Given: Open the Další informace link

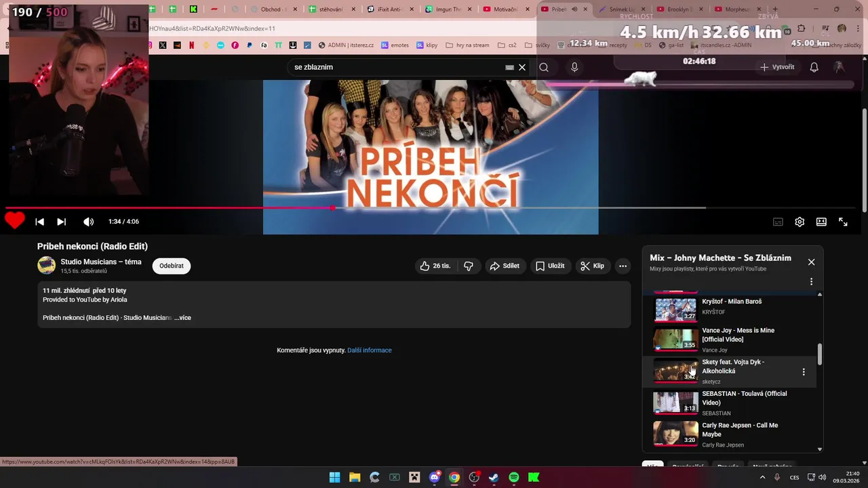Looking at the screenshot, I should tap(370, 350).
